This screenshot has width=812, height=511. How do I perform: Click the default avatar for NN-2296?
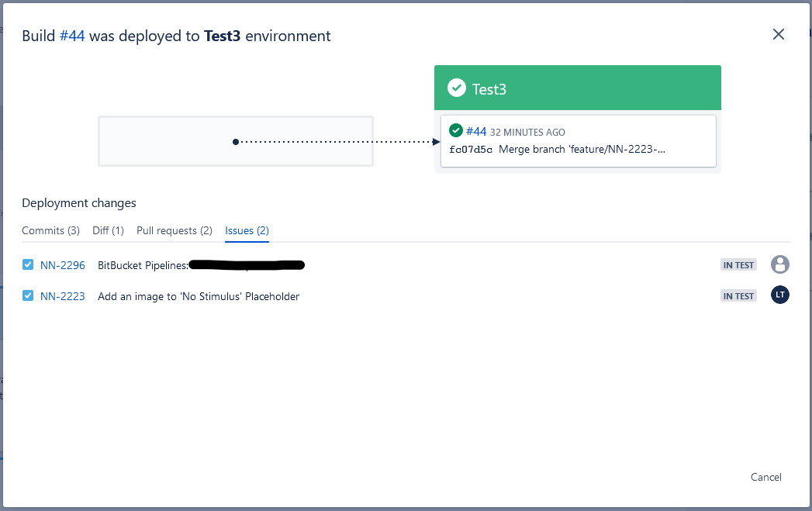point(780,264)
